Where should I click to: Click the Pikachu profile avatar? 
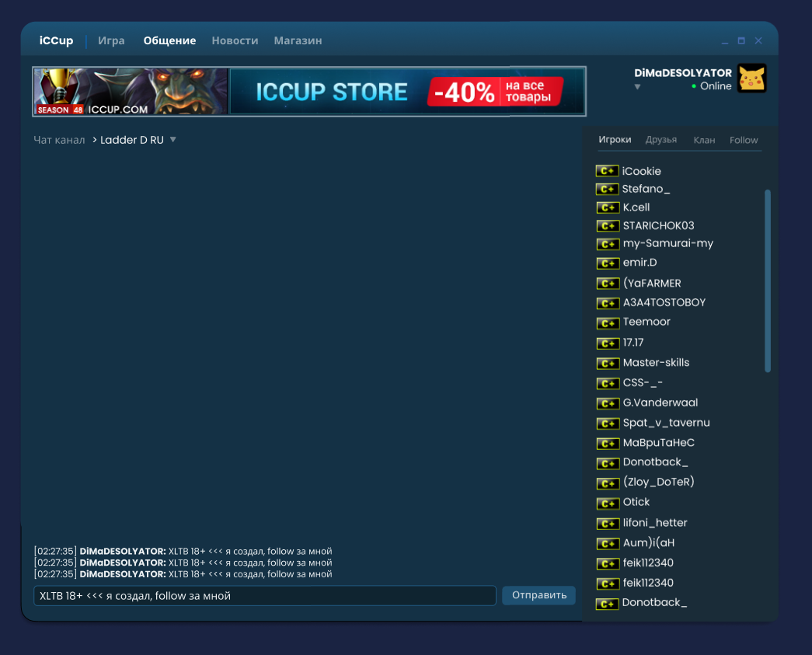pos(751,78)
